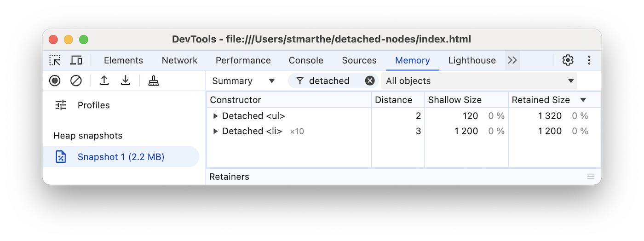Open DevTools settings gear
This screenshot has height=241, width=644.
(x=568, y=60)
